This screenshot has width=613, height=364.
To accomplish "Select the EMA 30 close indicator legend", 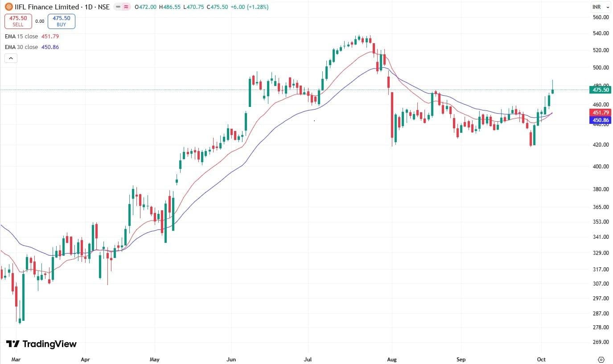I will click(21, 47).
